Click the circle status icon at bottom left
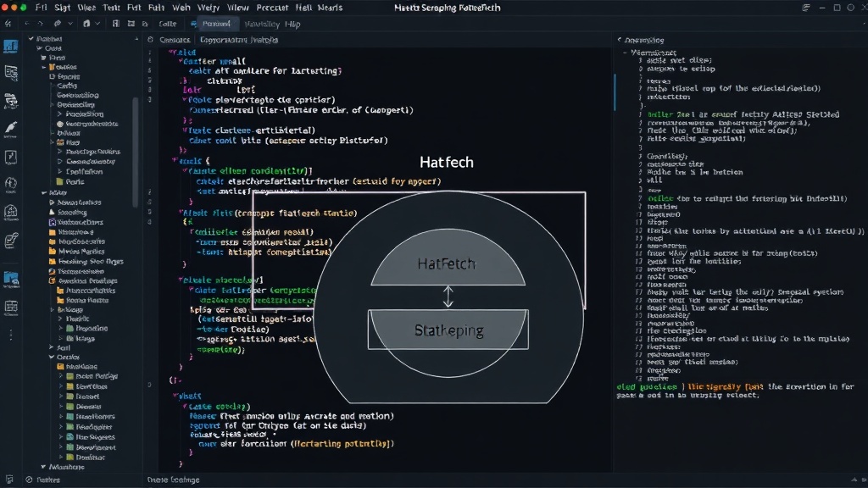Screen dimensions: 868x488 [x=29, y=480]
